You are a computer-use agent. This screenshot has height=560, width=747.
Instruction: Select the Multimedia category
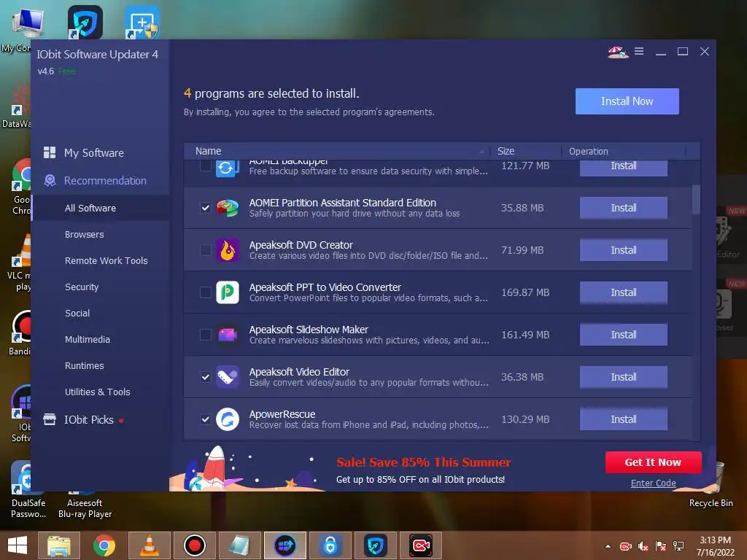click(x=88, y=339)
